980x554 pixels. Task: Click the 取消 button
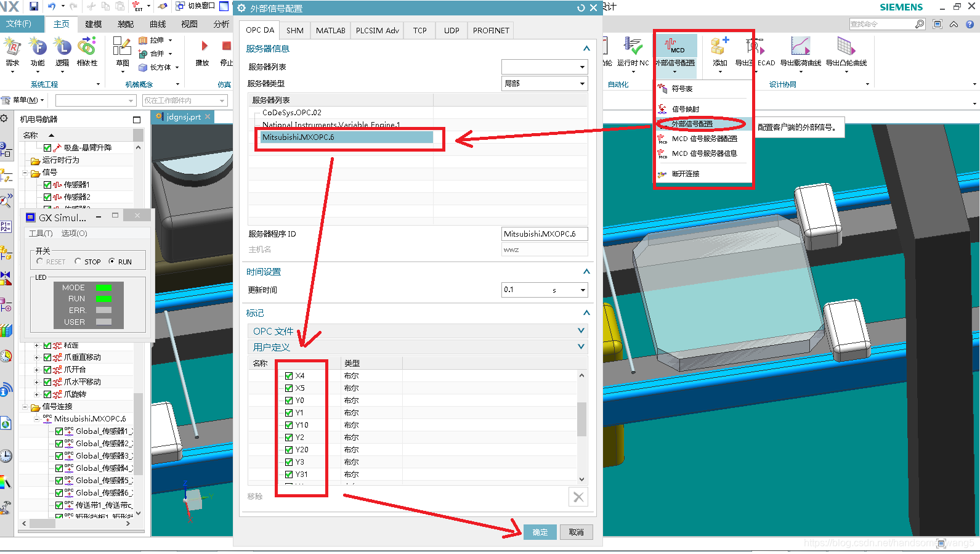click(x=577, y=532)
